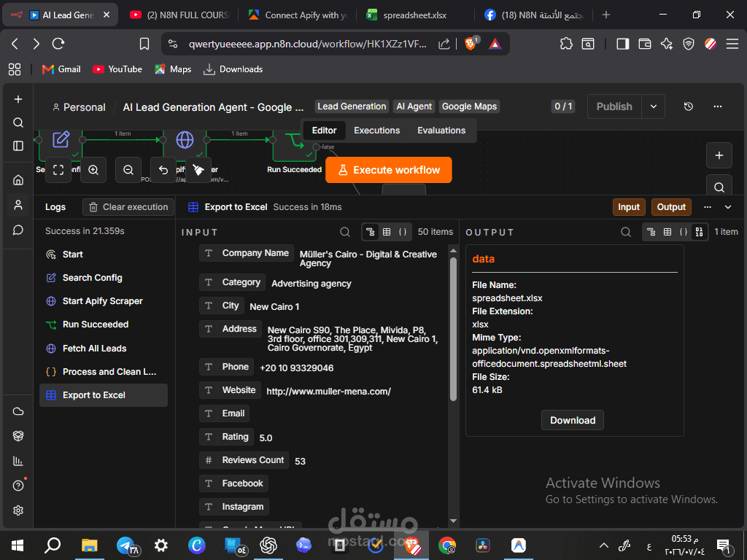Switch INPUT view to schema mode

(370, 232)
